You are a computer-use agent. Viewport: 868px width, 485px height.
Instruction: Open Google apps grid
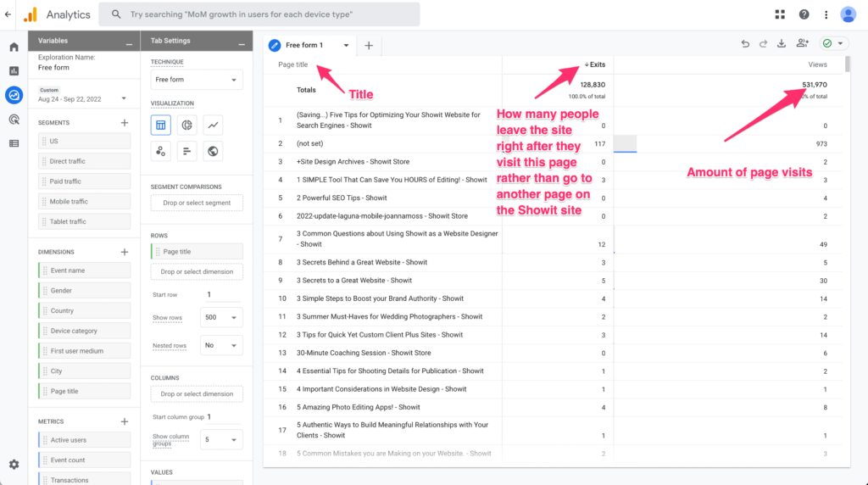(x=780, y=14)
